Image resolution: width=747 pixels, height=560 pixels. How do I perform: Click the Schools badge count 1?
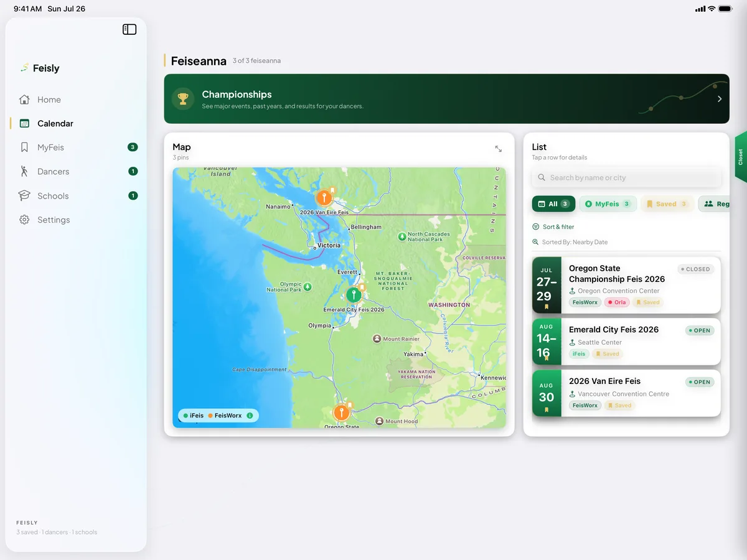pos(133,195)
